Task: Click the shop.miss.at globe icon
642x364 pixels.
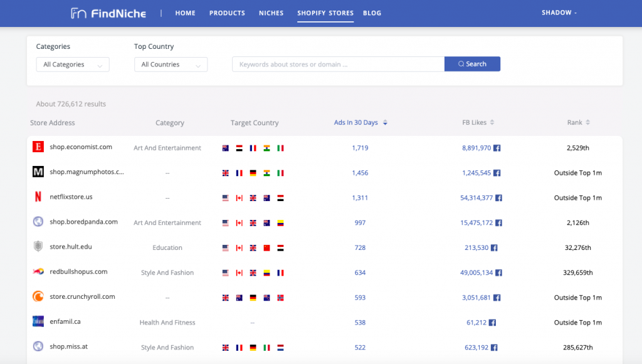Action: coord(38,346)
